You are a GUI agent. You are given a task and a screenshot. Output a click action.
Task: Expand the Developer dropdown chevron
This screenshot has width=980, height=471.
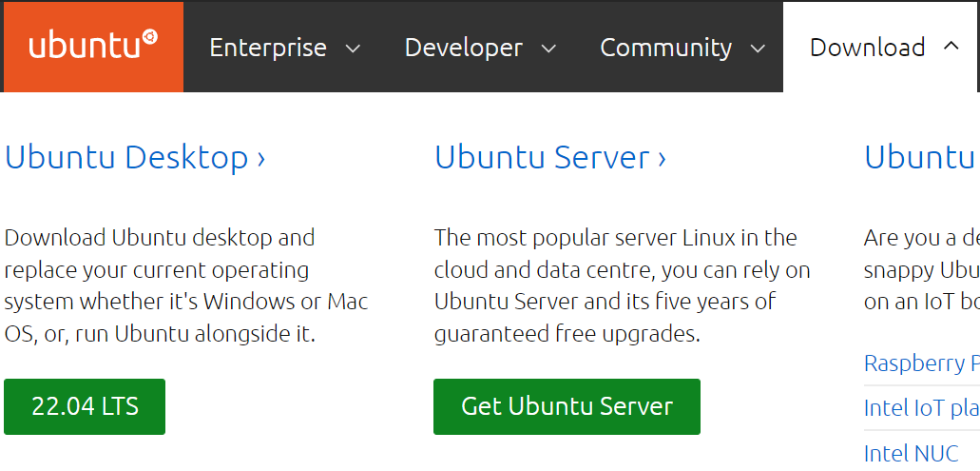tap(548, 49)
